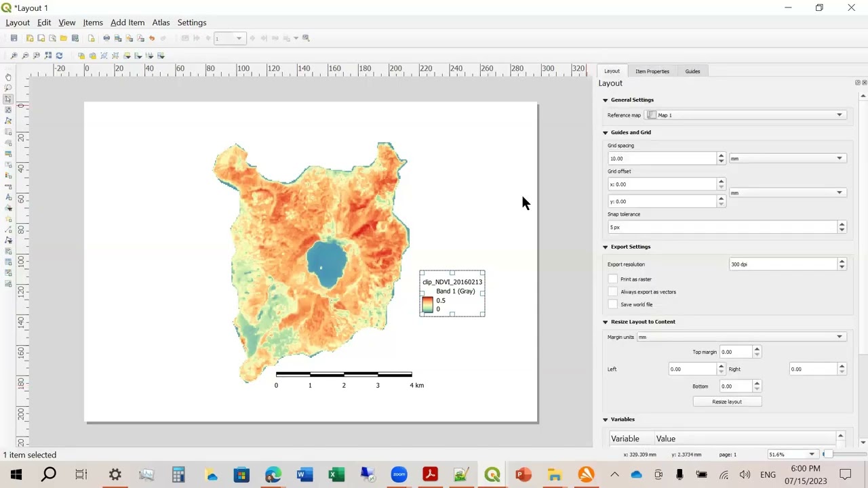Image resolution: width=868 pixels, height=488 pixels.
Task: Click the Export as PDF icon
Action: coord(140,38)
